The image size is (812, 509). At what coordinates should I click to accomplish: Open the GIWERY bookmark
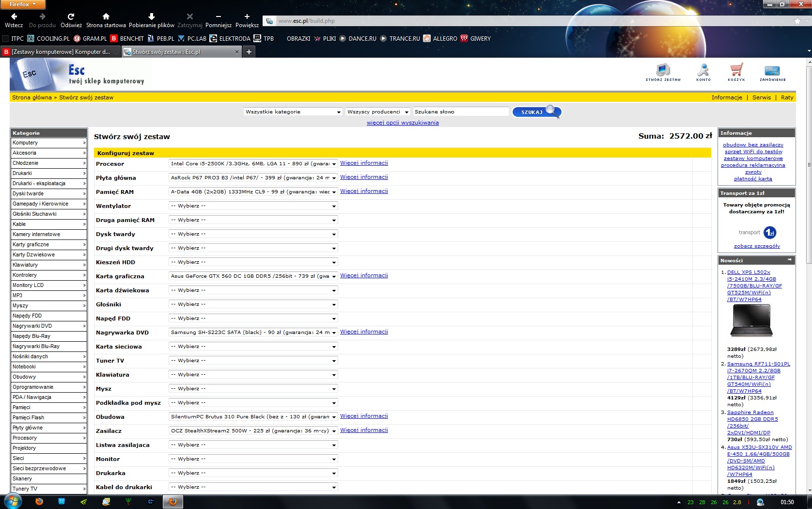(475, 39)
